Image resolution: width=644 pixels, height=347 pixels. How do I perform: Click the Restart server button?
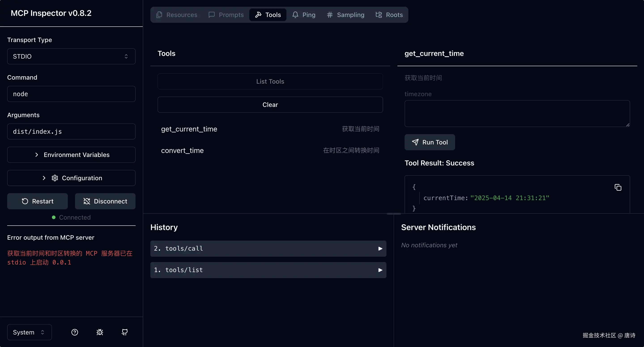tap(37, 201)
